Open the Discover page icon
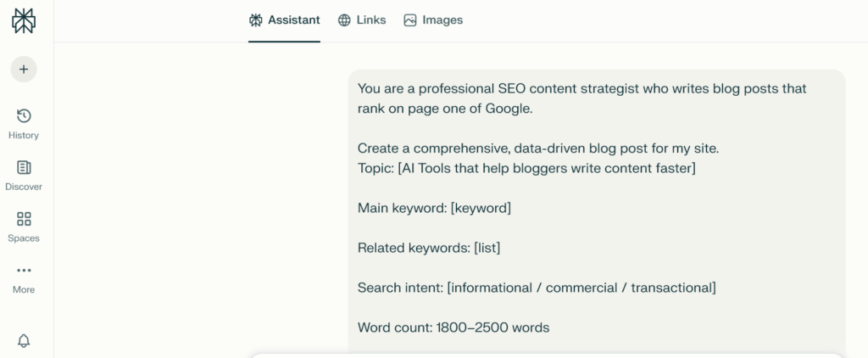This screenshot has width=868, height=358. [x=24, y=168]
